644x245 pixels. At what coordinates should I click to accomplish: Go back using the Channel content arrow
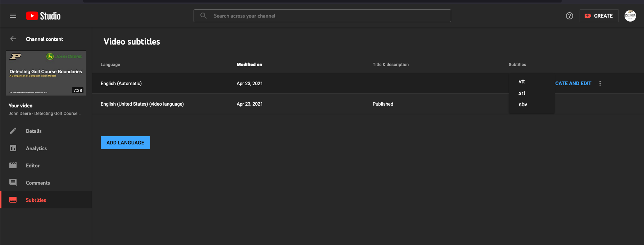point(13,39)
